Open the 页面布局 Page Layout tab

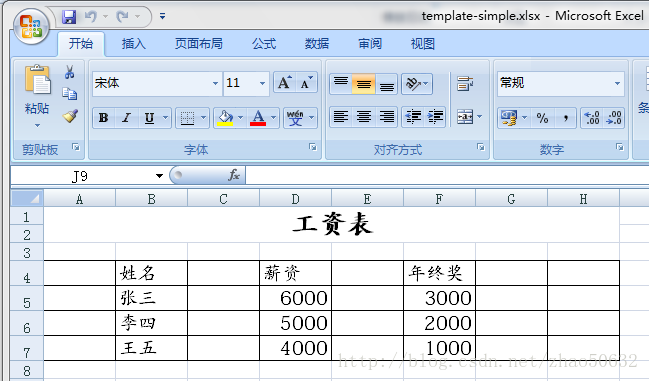199,43
